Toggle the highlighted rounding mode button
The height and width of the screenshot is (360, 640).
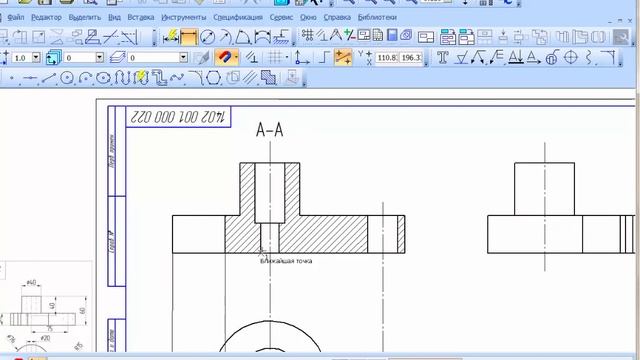pyautogui.click(x=342, y=58)
